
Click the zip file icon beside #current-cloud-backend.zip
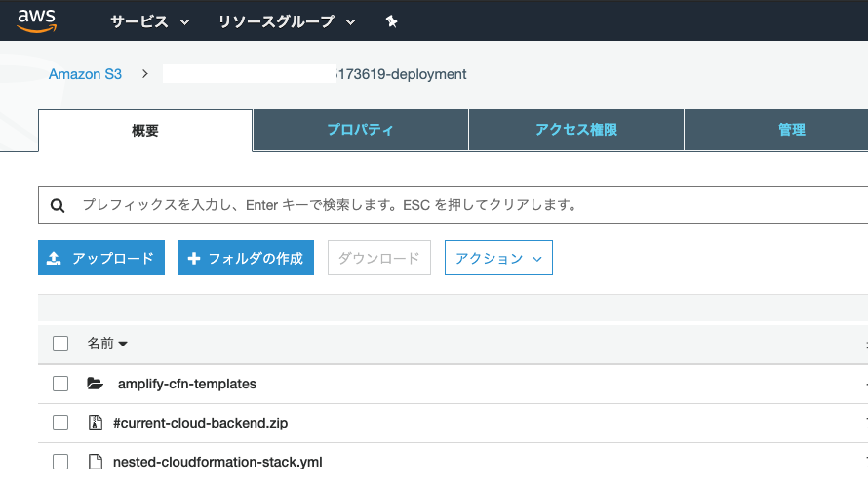96,423
